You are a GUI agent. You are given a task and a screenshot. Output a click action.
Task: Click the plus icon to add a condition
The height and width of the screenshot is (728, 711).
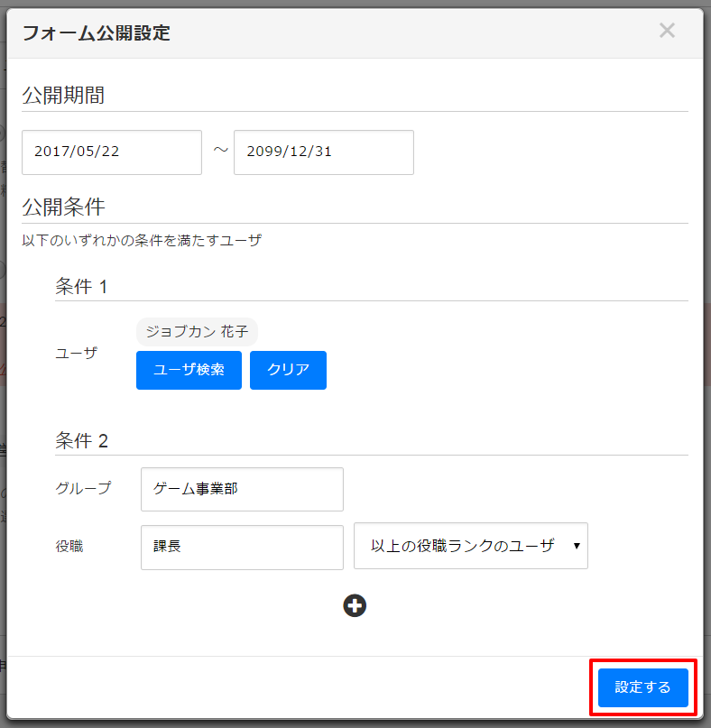coord(355,606)
